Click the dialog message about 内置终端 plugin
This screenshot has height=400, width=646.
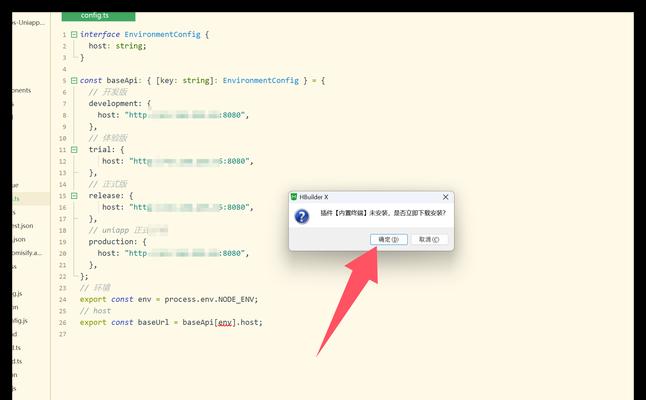pyautogui.click(x=383, y=213)
